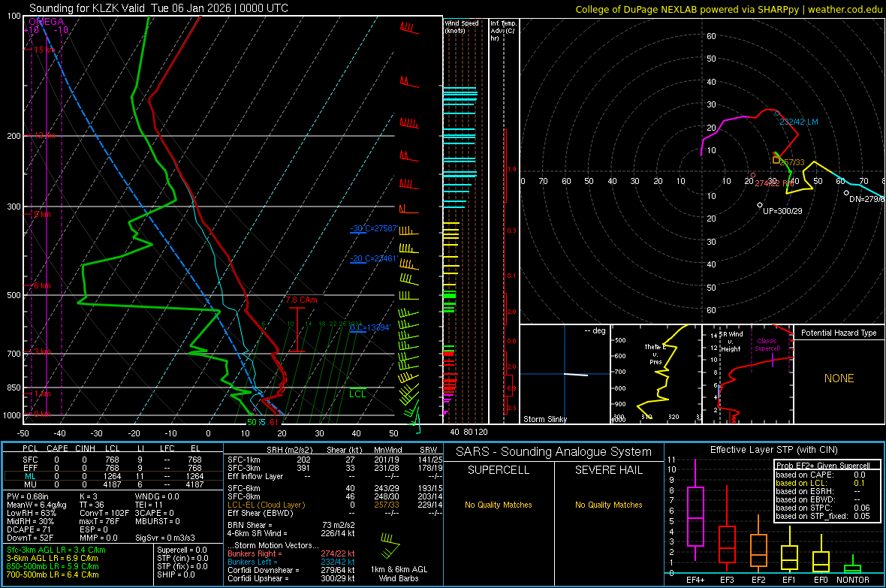
Task: Click the 'Inf. Temp. Adv.' panel header
Action: (503, 31)
